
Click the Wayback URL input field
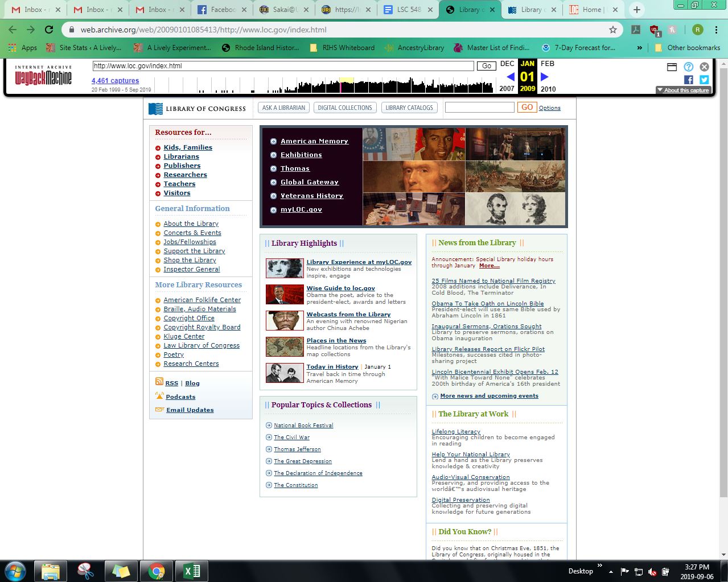coord(283,66)
